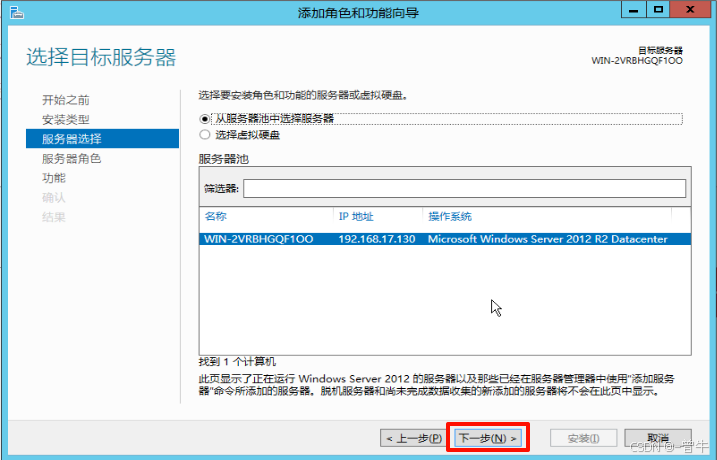Click target server name in header
Screen dimensions: 717x460
[x=637, y=61]
